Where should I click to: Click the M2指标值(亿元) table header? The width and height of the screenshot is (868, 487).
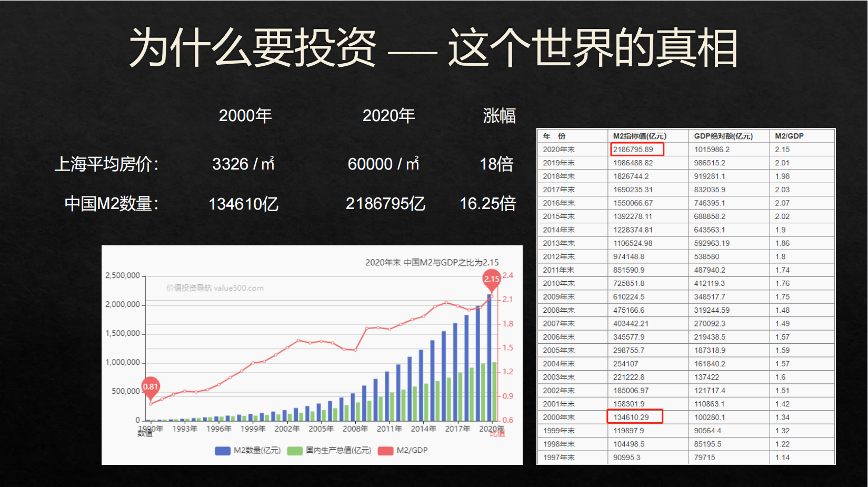click(x=640, y=136)
